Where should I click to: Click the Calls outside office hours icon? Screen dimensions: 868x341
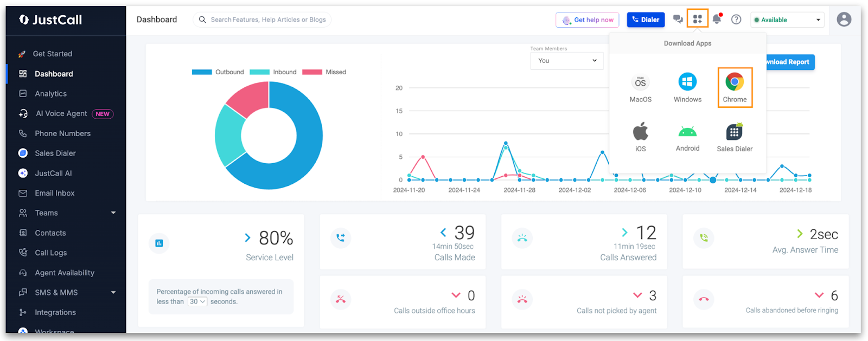341,299
